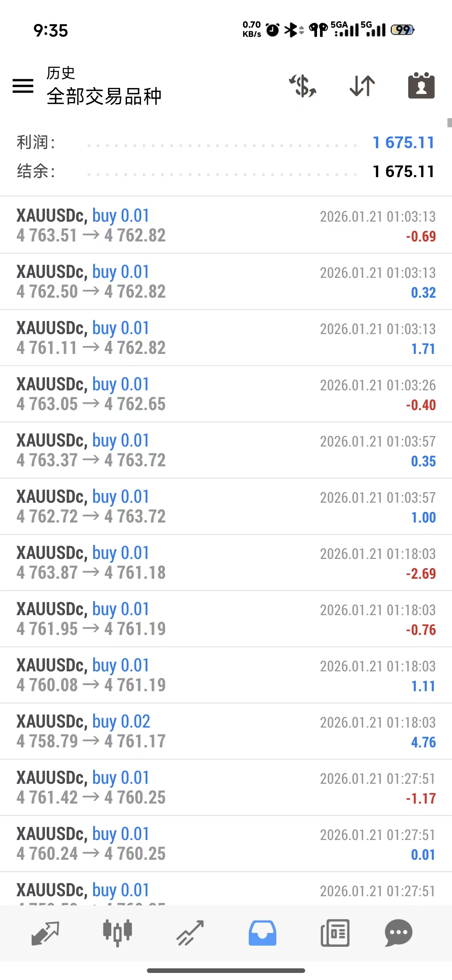Open the Trade tab with trend arrow
This screenshot has height=980, width=452.
click(190, 933)
